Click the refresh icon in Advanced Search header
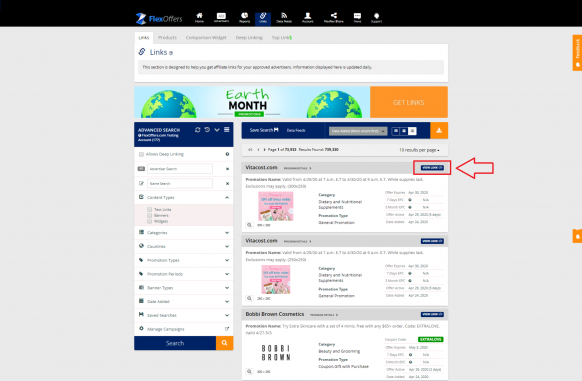The image size is (582, 381). click(197, 130)
